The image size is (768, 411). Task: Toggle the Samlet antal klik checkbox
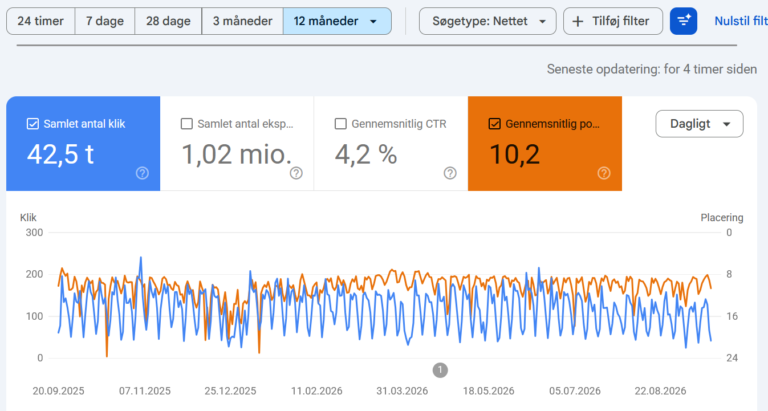32,124
